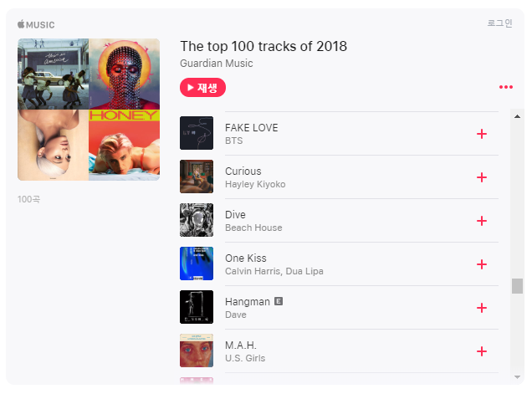The height and width of the screenshot is (394, 532).
Task: Open the login link at top right
Action: point(499,23)
